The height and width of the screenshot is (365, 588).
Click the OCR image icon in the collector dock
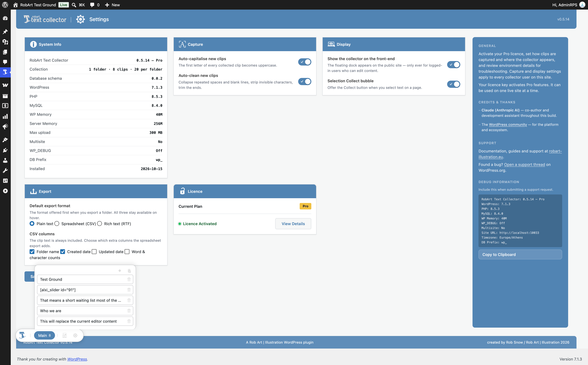(x=64, y=335)
